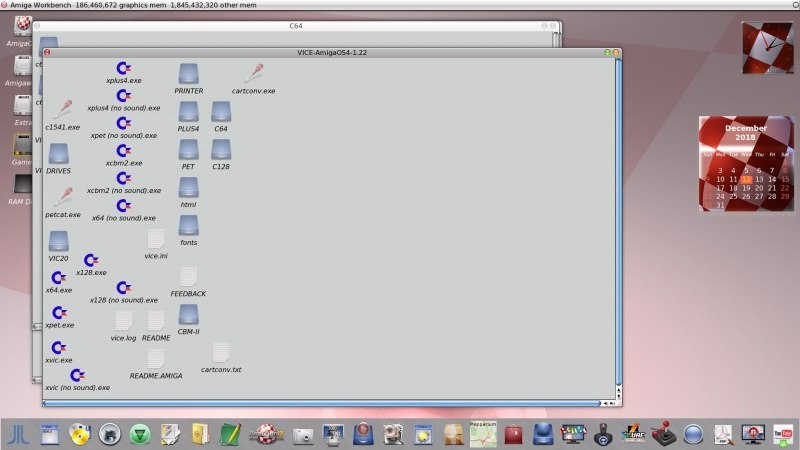The height and width of the screenshot is (450, 800).
Task: Launch the YouTube dock icon
Action: pyautogui.click(x=783, y=435)
